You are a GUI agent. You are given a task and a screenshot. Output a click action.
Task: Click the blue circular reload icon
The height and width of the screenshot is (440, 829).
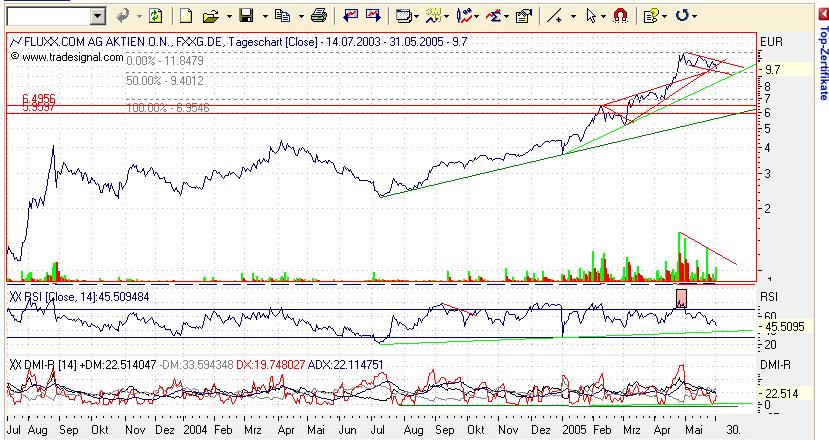click(682, 16)
